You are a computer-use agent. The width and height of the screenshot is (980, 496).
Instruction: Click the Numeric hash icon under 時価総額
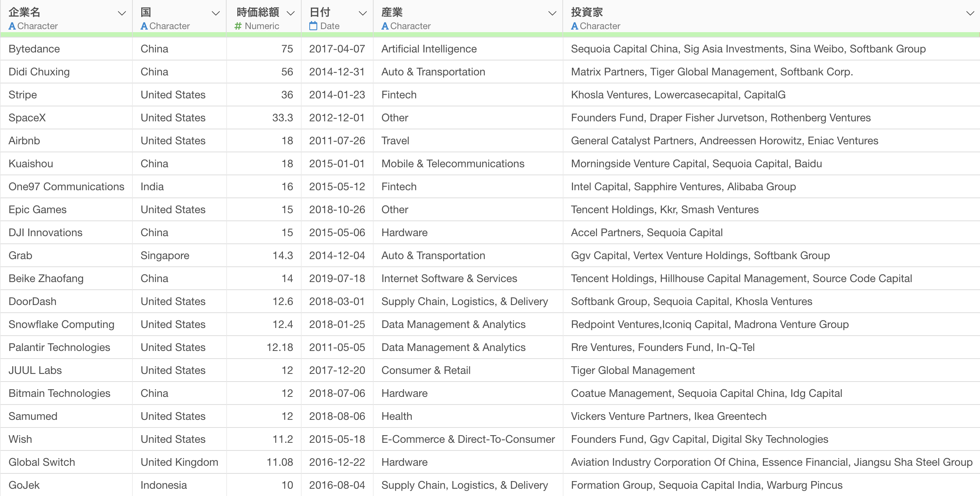(x=238, y=26)
